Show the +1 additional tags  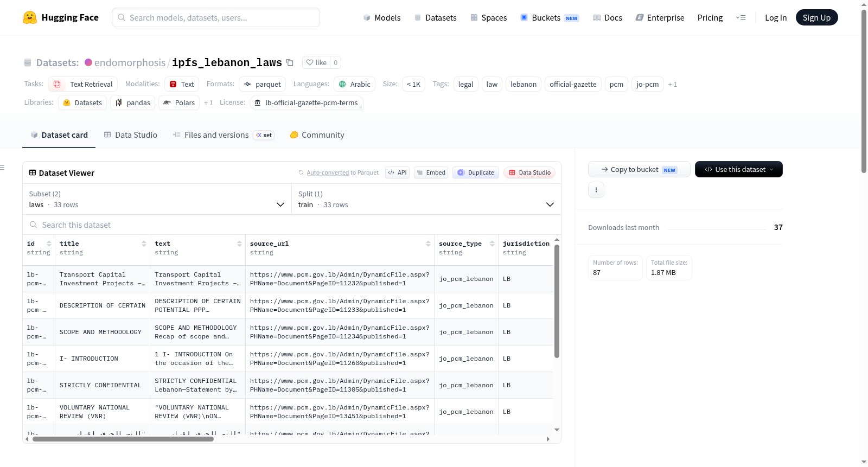(x=672, y=84)
